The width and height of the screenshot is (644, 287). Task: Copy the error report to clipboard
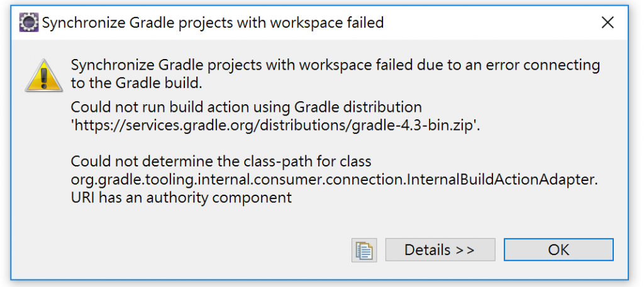(x=364, y=249)
